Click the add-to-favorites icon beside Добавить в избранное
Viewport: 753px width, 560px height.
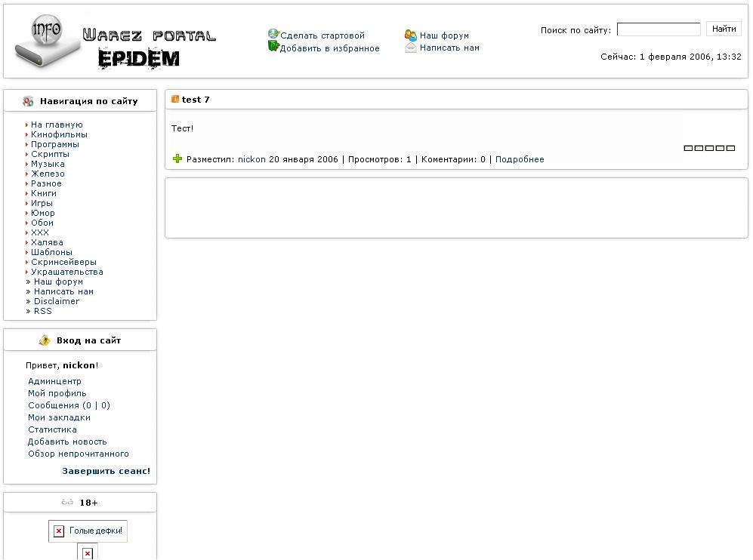pyautogui.click(x=273, y=47)
